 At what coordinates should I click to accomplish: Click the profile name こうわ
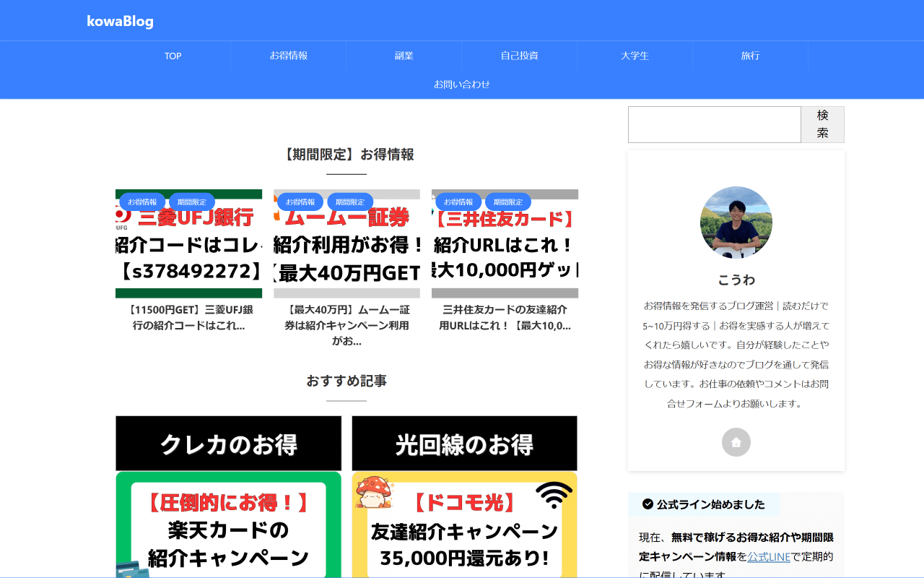(x=736, y=280)
